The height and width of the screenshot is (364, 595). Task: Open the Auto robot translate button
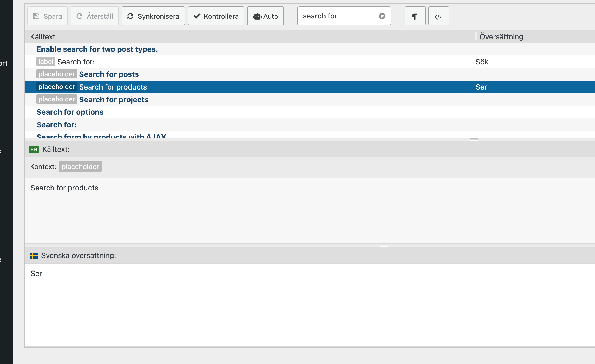(x=265, y=16)
